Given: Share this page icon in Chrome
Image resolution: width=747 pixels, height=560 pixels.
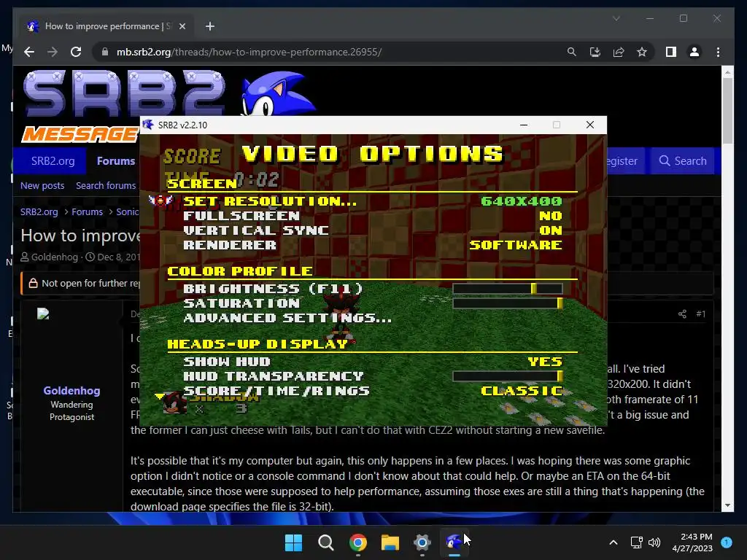Looking at the screenshot, I should [619, 52].
